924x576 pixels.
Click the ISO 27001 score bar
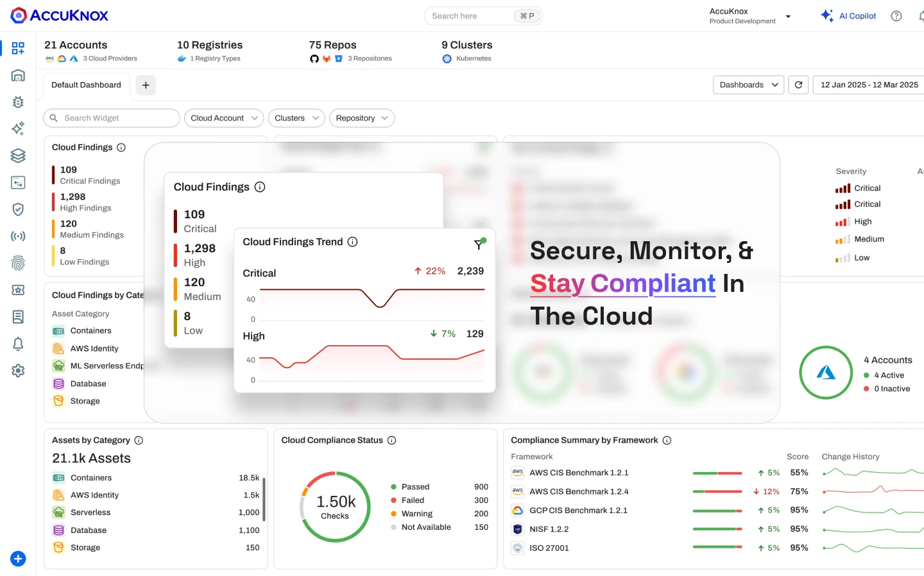[717, 548]
